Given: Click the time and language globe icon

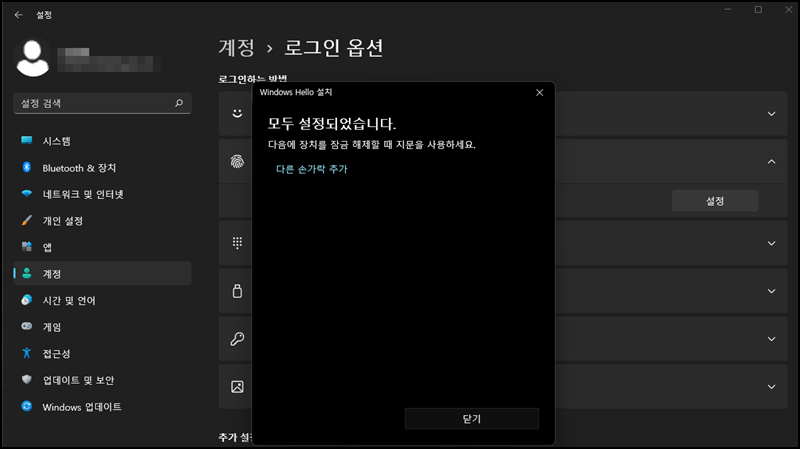Looking at the screenshot, I should pyautogui.click(x=27, y=300).
